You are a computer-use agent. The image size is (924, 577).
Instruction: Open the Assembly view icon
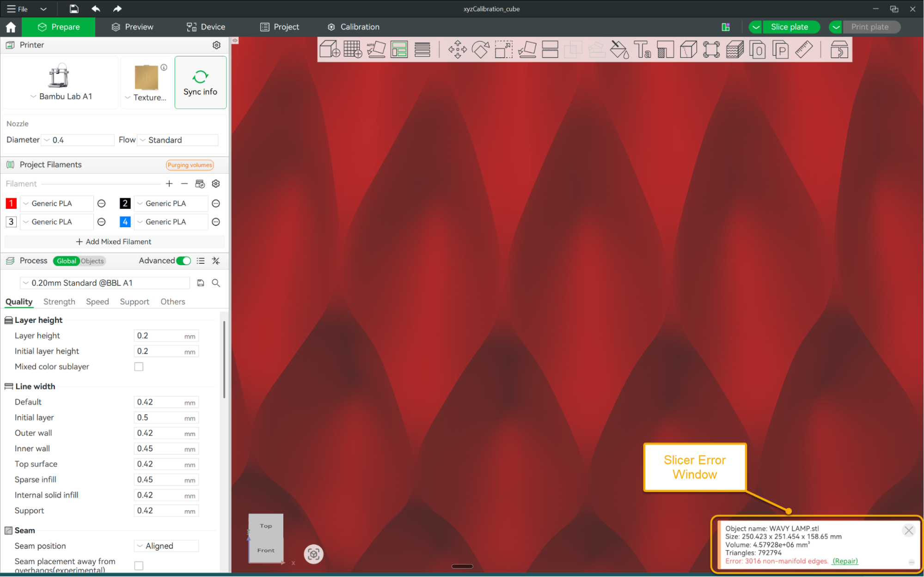[839, 49]
